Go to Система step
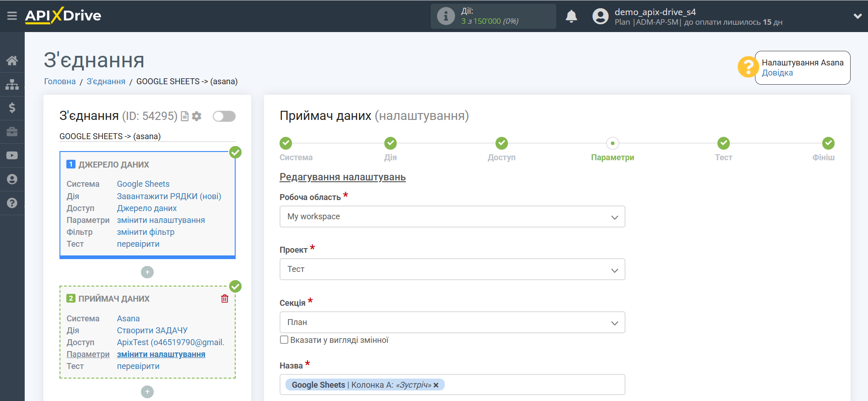Image resolution: width=868 pixels, height=401 pixels. (x=286, y=143)
